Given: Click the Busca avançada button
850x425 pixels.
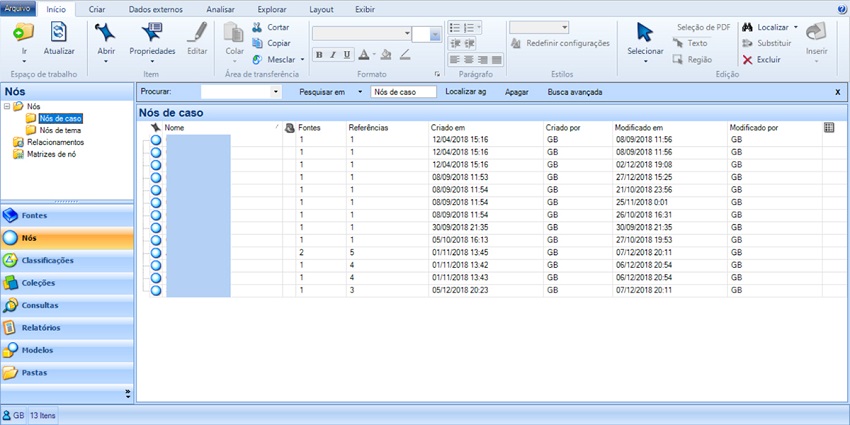Looking at the screenshot, I should pyautogui.click(x=574, y=92).
